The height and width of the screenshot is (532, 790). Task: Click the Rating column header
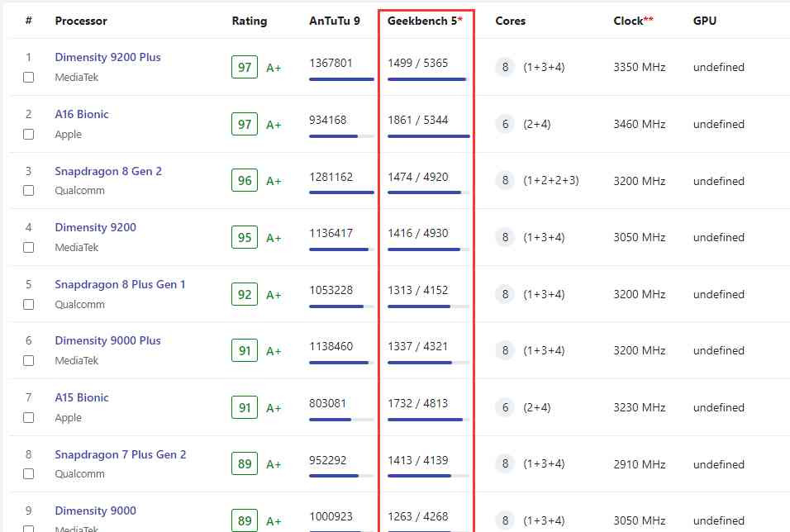(250, 21)
